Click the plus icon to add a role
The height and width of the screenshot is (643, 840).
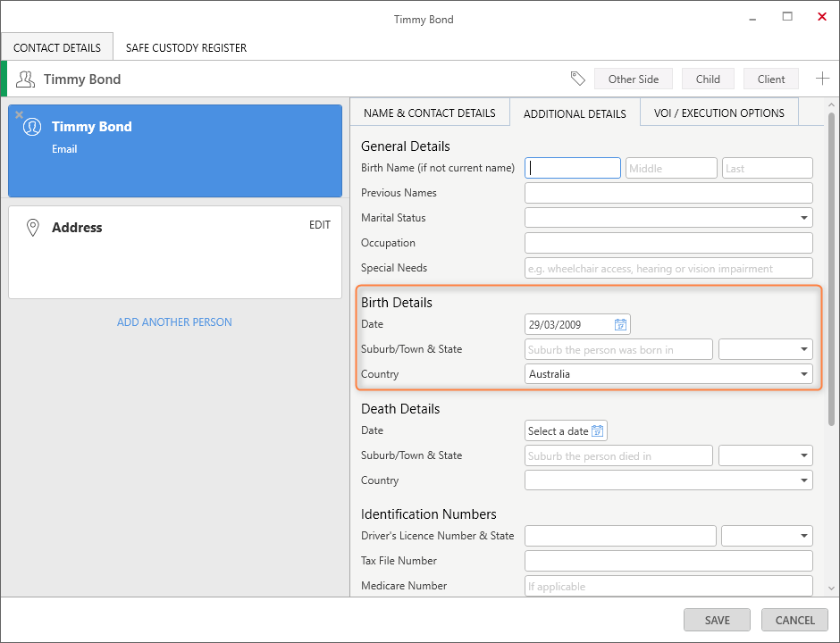click(822, 79)
